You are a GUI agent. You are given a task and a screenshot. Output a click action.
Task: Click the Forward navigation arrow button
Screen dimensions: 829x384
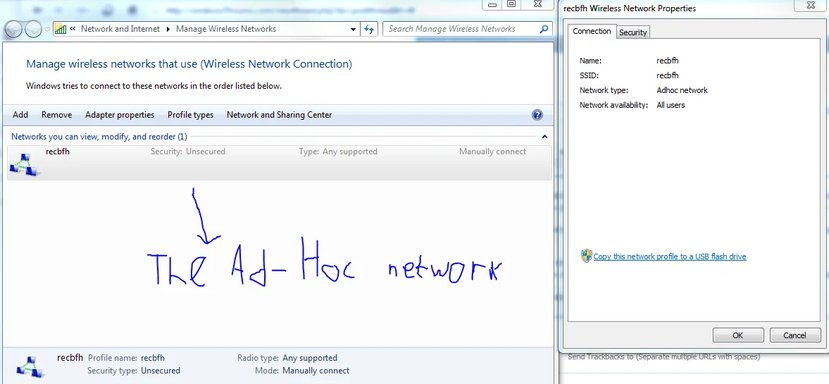33,29
